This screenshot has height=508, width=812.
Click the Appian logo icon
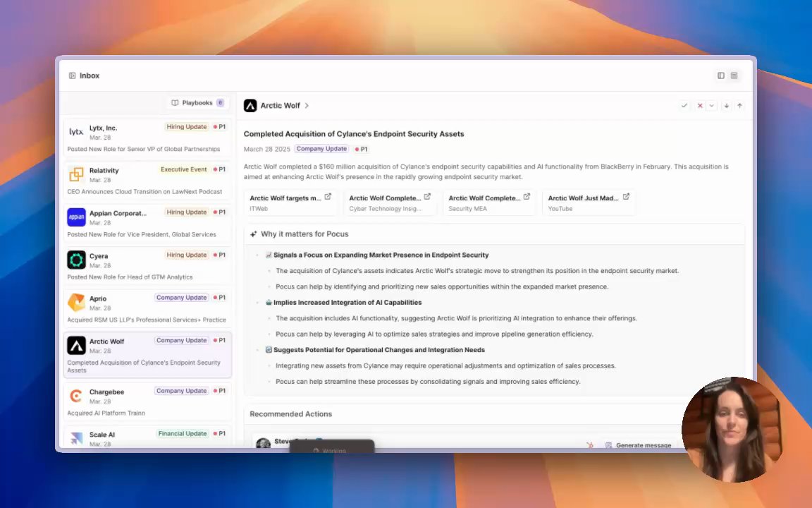76,217
